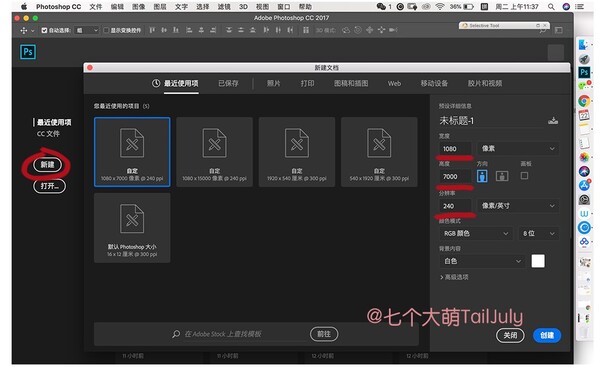Open the 图层 menu

160,7
